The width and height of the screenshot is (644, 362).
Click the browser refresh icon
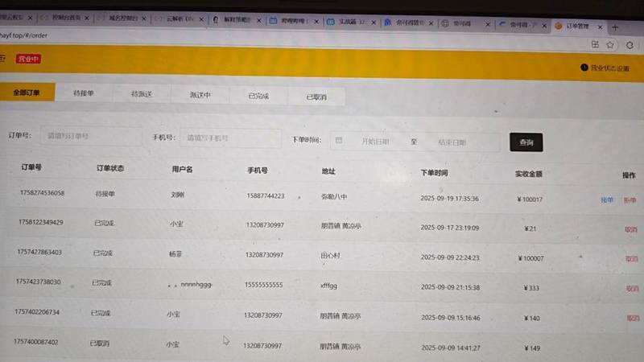click(x=630, y=45)
